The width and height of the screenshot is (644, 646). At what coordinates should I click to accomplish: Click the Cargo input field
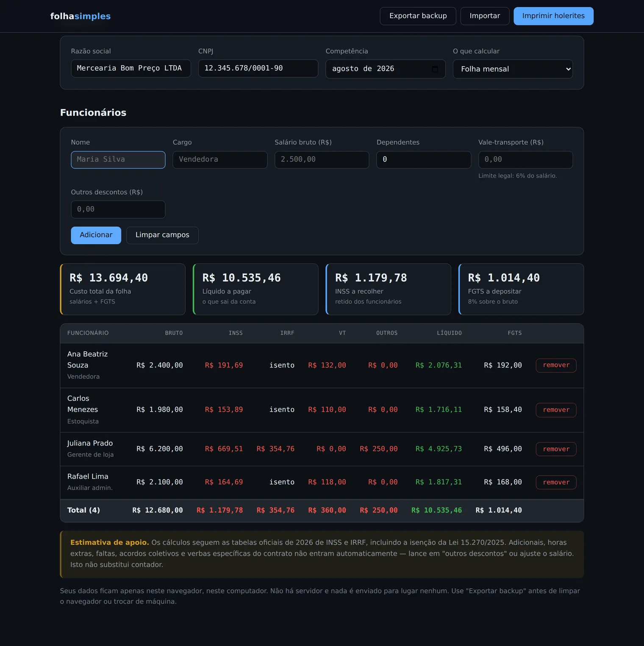[220, 160]
